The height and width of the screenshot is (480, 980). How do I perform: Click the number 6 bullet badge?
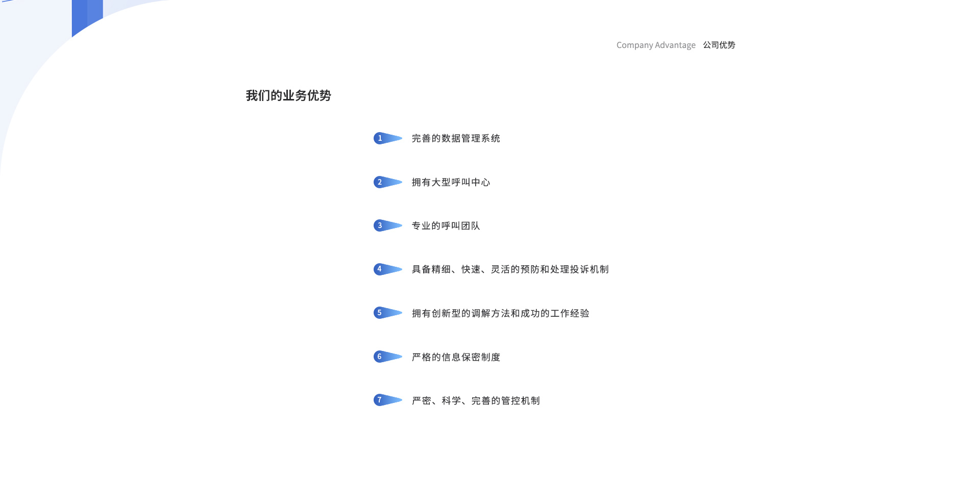click(380, 357)
